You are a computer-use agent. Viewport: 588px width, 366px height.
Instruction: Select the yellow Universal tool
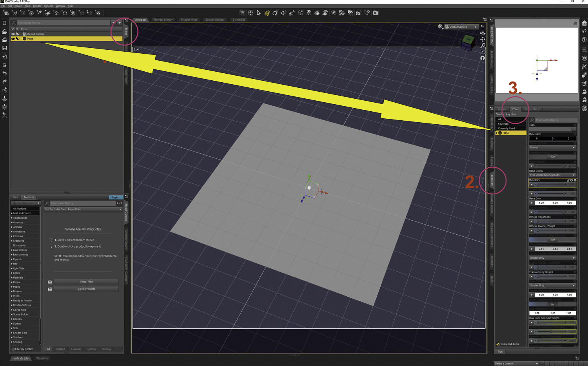coord(267,13)
